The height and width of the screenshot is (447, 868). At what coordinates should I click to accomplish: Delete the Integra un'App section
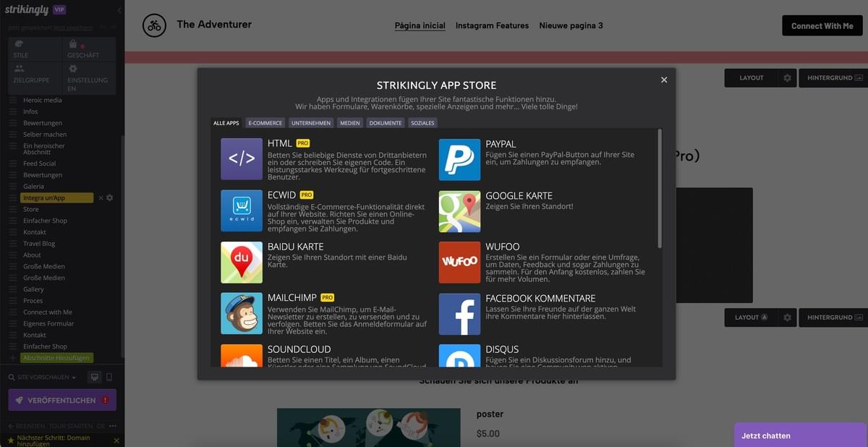(x=101, y=197)
